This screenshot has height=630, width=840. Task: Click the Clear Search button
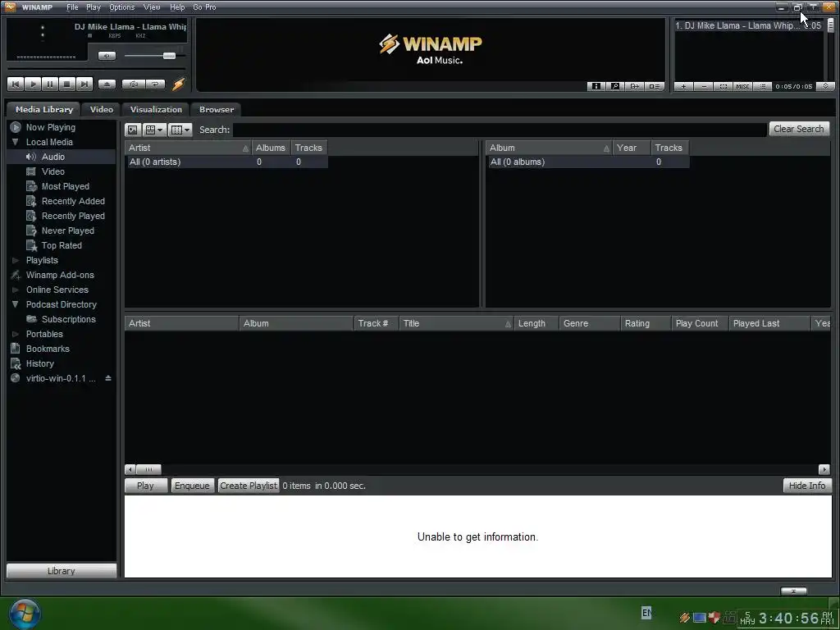[799, 129]
